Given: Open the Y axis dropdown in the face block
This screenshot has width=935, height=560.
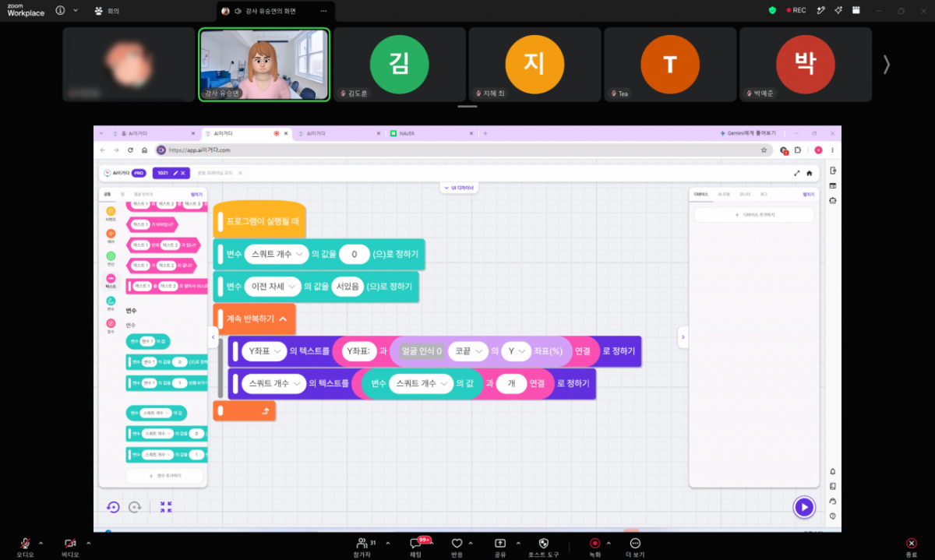Looking at the screenshot, I should coord(516,351).
